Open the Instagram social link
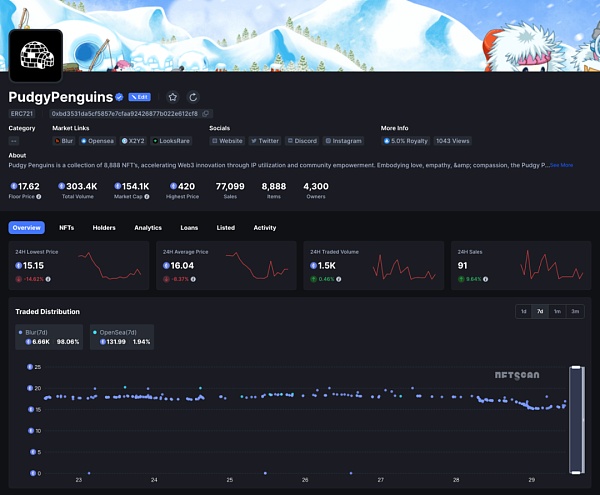The width and height of the screenshot is (600, 495). click(343, 141)
